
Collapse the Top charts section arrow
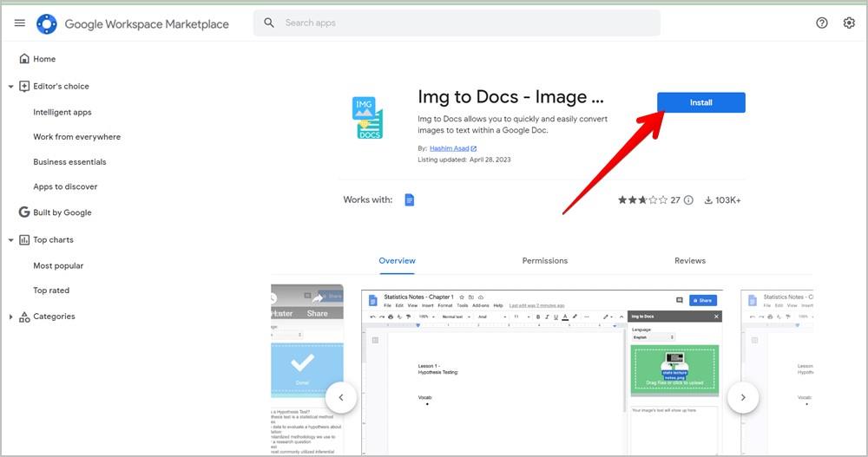point(10,240)
